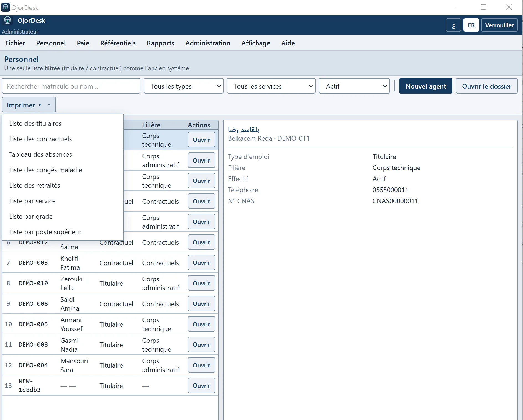Select the Mansouri Sara name cell
The image size is (523, 420).
pyautogui.click(x=74, y=365)
